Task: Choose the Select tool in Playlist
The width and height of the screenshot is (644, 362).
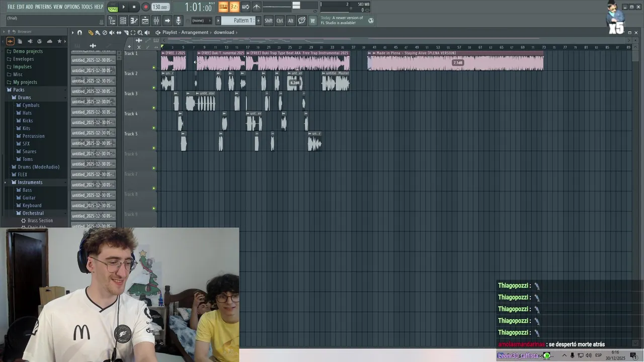Action: (133, 33)
